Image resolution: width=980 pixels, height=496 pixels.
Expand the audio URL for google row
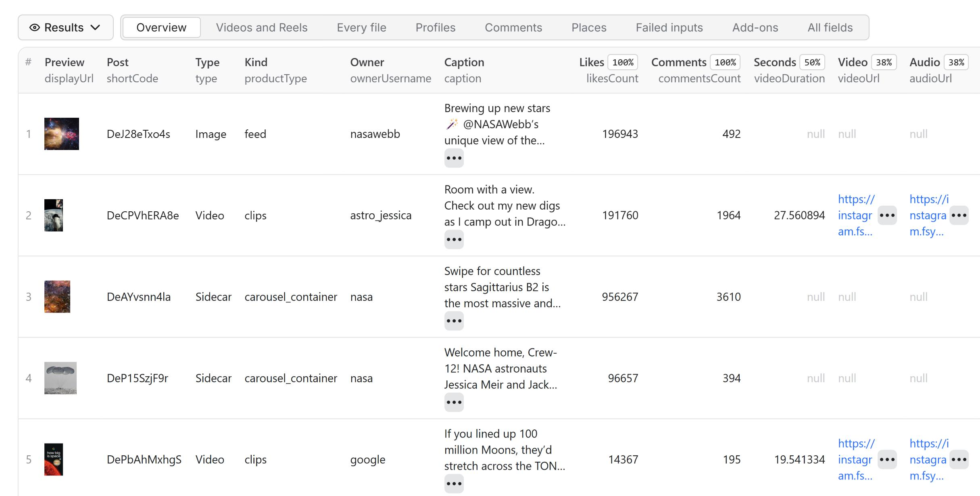(959, 460)
